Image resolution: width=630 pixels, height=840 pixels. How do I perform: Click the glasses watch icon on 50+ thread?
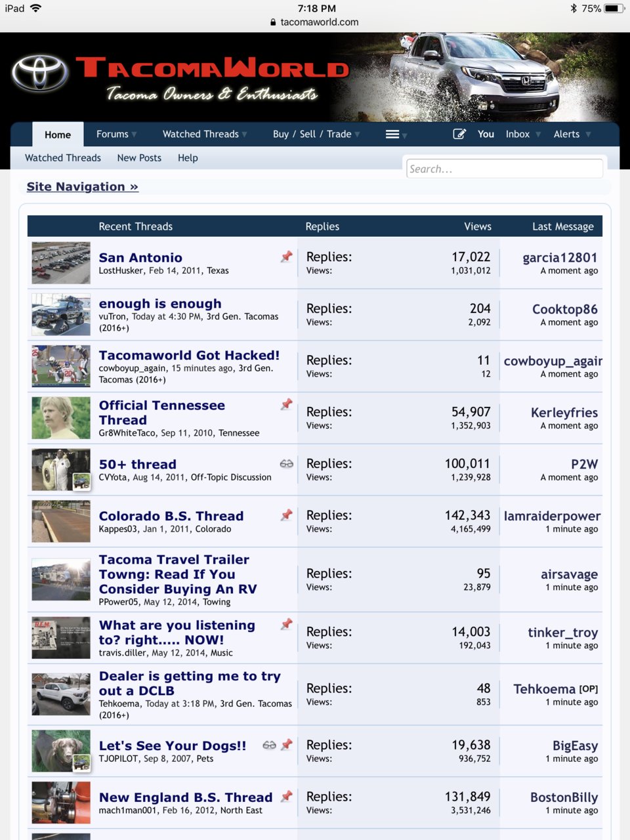pos(286,463)
